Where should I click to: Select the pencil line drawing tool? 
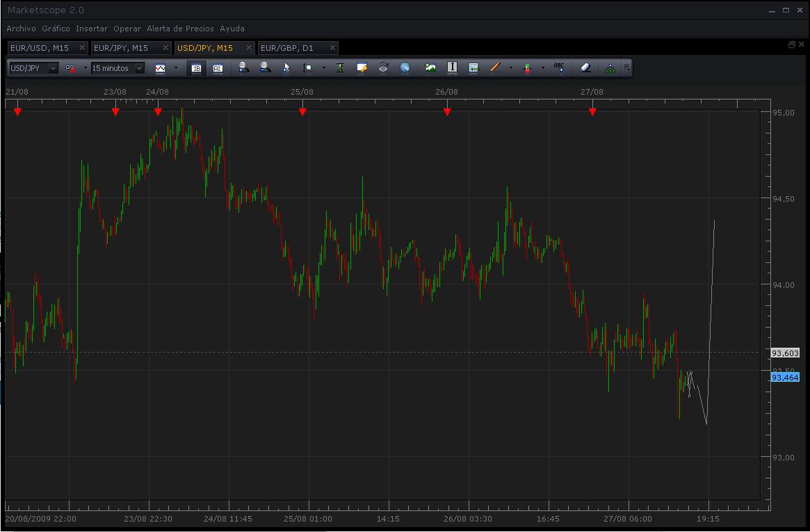click(495, 67)
